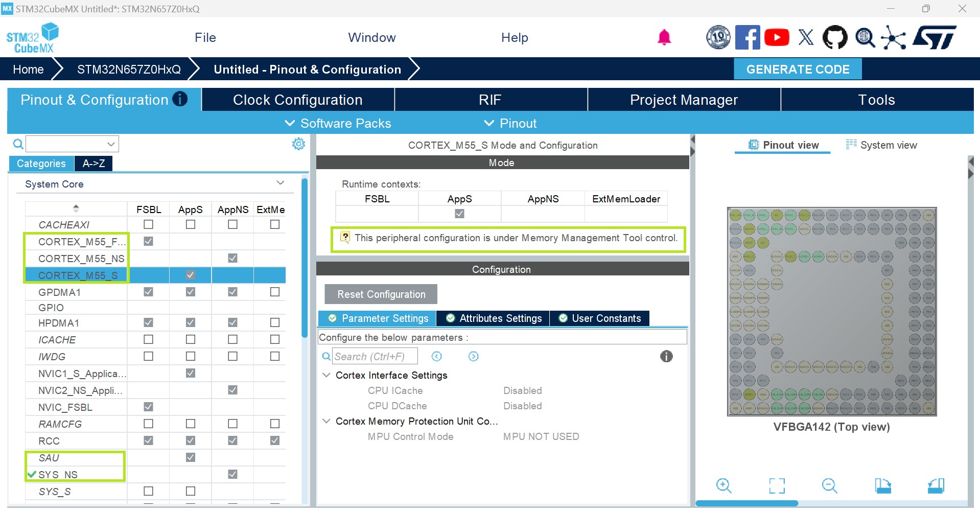Click STM32N657Z0HxQ breadcrumb

coord(129,69)
